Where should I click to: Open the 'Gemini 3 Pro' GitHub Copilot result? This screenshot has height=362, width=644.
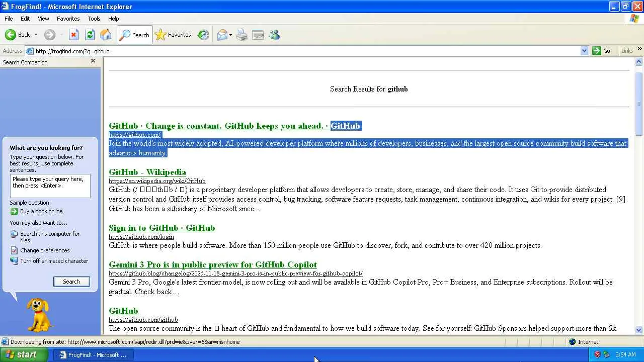213,264
